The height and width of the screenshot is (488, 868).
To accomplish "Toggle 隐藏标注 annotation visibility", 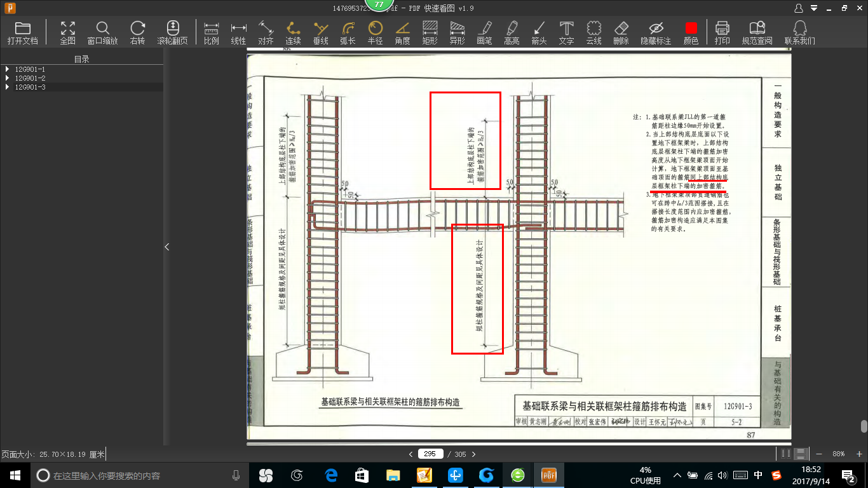I will pyautogui.click(x=656, y=32).
